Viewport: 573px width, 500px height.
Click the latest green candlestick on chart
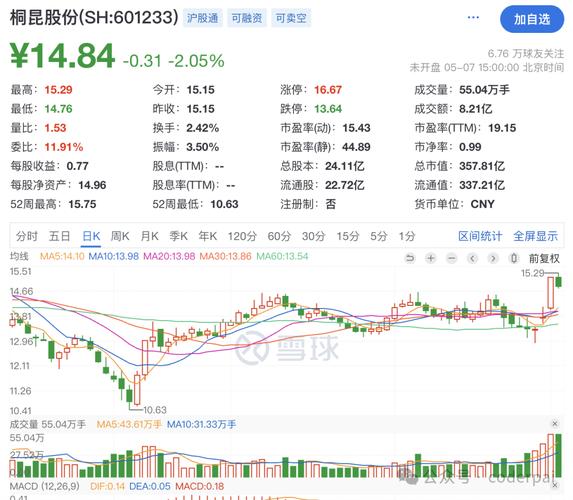[558, 282]
